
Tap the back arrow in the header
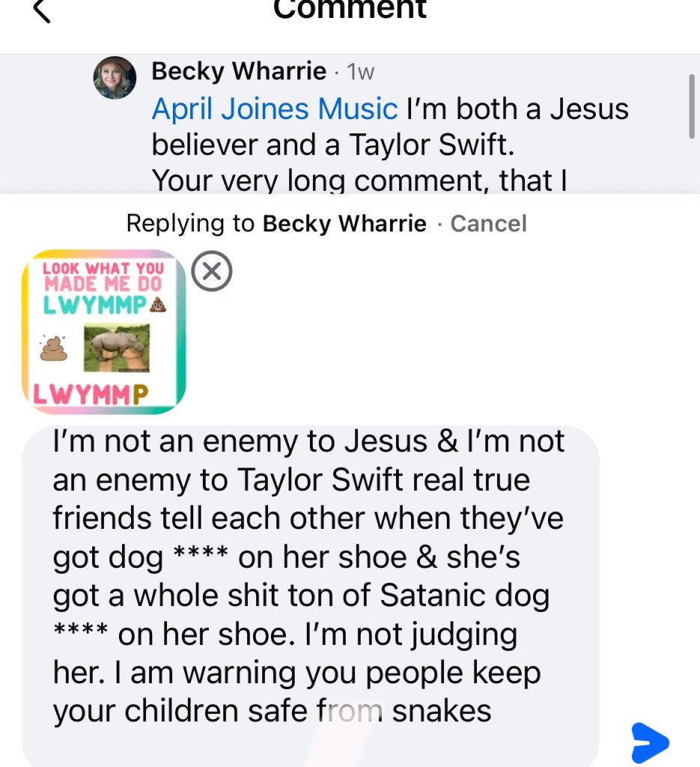tap(43, 10)
